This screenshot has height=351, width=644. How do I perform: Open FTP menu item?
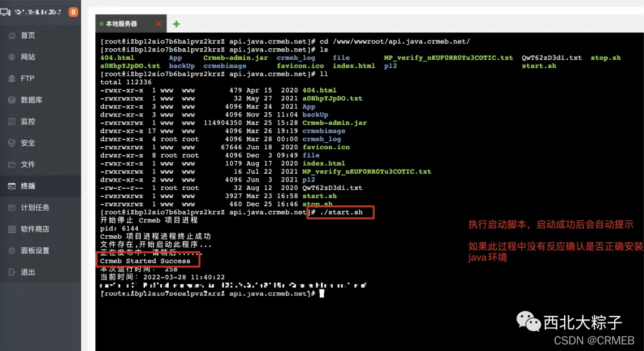point(41,79)
